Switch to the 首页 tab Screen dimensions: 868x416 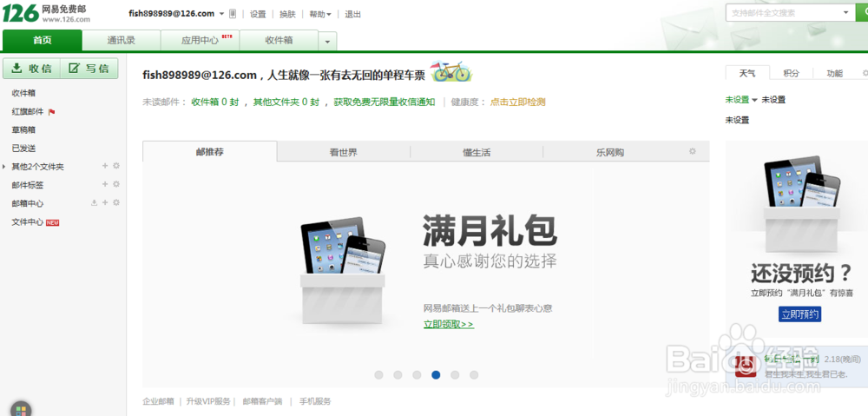[x=42, y=41]
